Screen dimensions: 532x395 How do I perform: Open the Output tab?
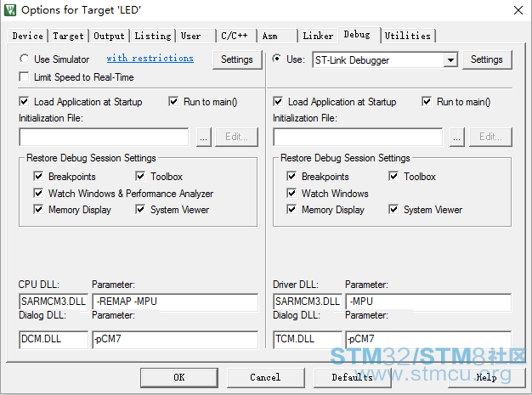coord(109,36)
